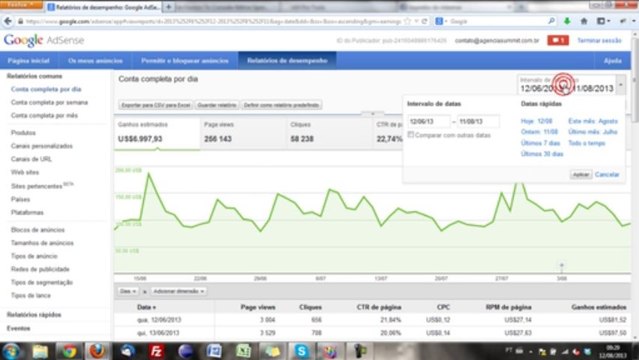The image size is (639, 360).
Task: Click the red AdSense notifications badge
Action: click(558, 40)
